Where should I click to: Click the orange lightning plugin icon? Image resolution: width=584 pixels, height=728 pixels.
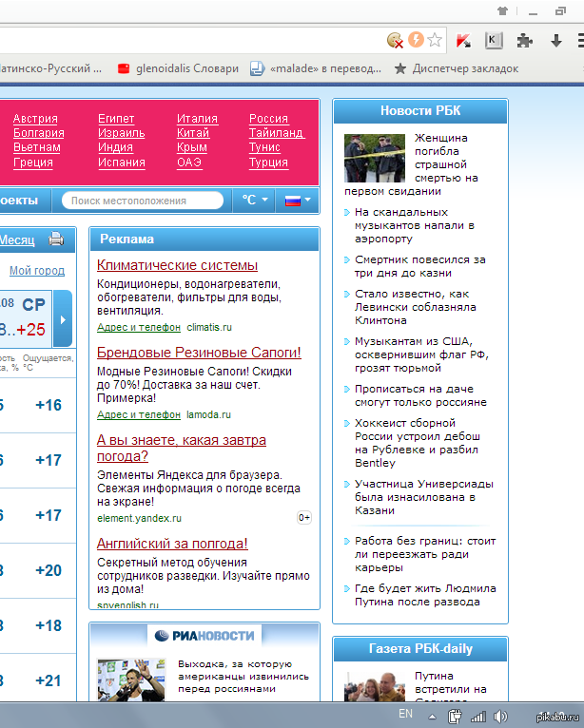[415, 40]
